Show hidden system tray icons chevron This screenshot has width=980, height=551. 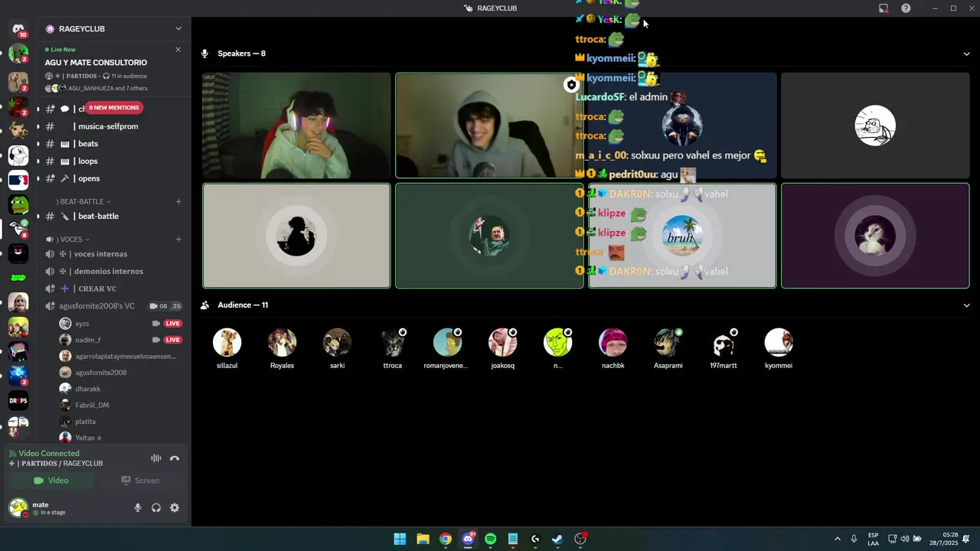[837, 539]
